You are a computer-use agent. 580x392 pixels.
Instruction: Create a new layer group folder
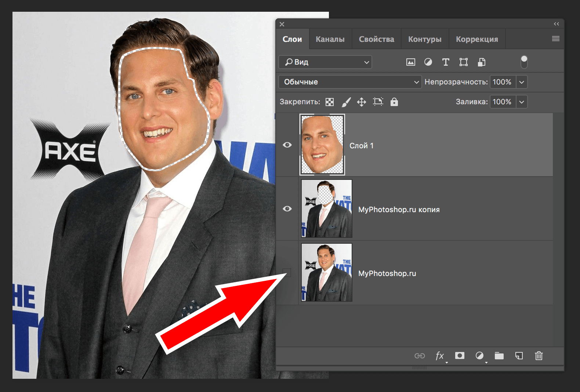click(x=499, y=356)
